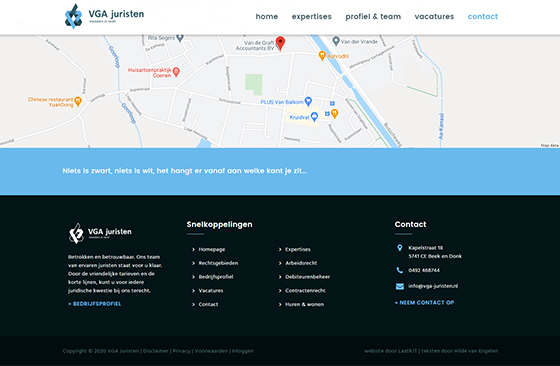Click the location pin icon by address

tap(400, 248)
